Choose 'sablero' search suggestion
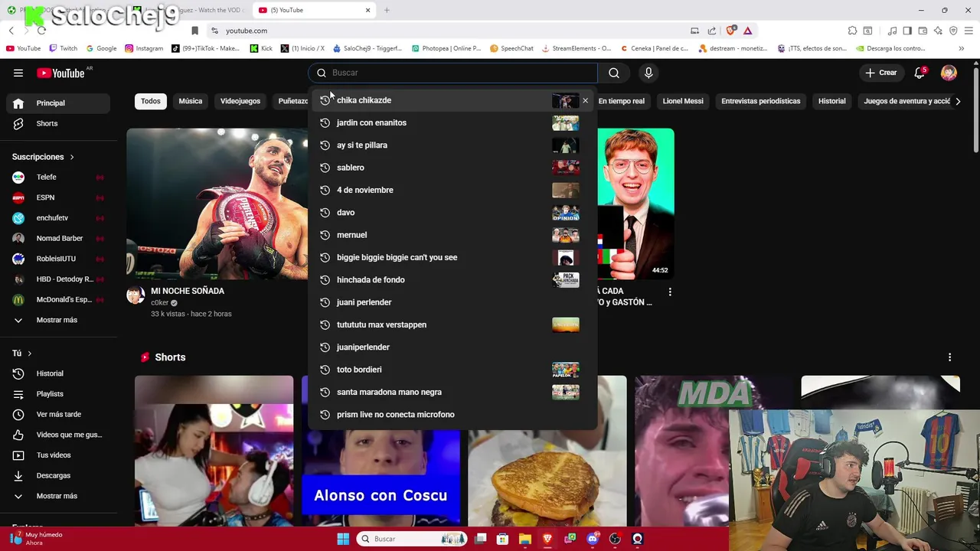 pos(452,168)
